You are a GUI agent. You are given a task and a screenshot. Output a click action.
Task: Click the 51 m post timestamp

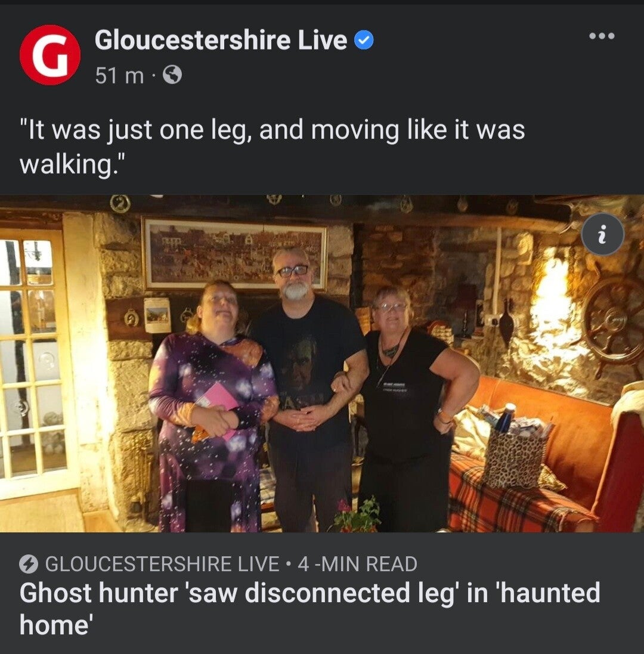pos(119,76)
